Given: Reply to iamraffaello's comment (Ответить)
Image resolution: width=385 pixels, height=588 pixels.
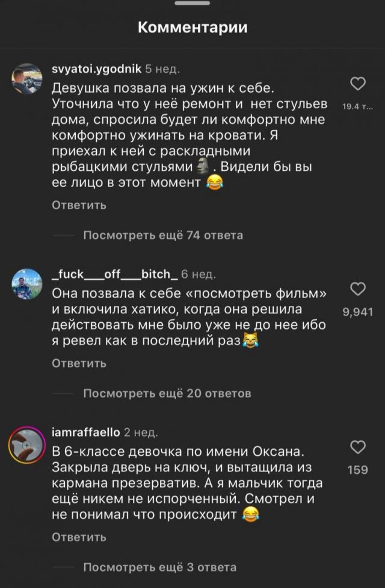Looking at the screenshot, I should [x=79, y=537].
